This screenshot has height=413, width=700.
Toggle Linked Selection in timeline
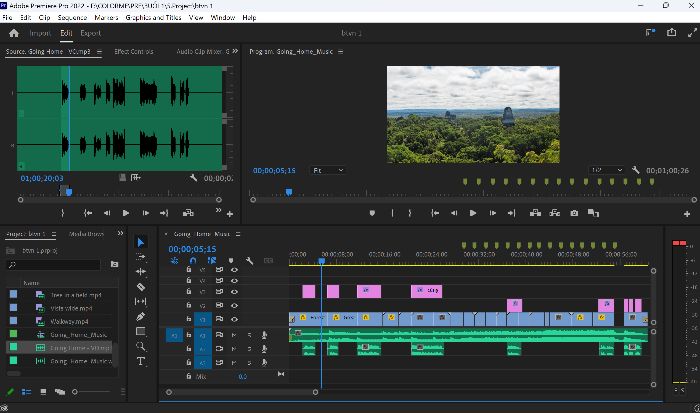click(x=212, y=260)
